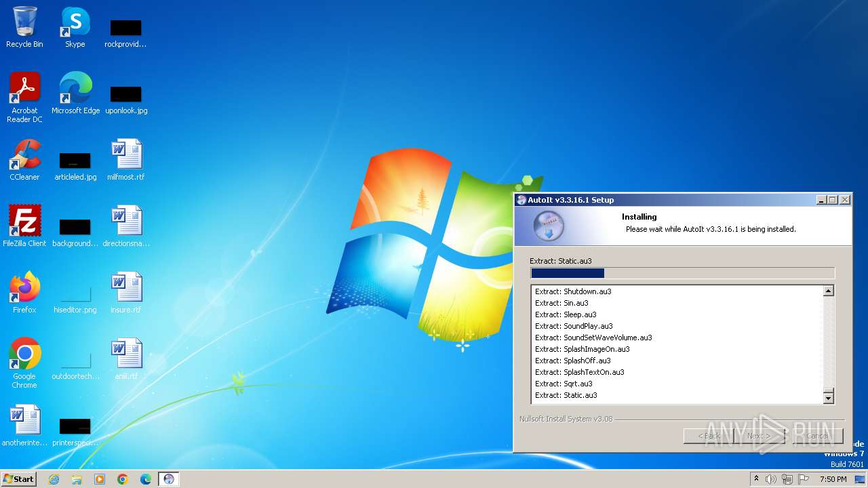Open Action Center flag icon

(x=804, y=479)
